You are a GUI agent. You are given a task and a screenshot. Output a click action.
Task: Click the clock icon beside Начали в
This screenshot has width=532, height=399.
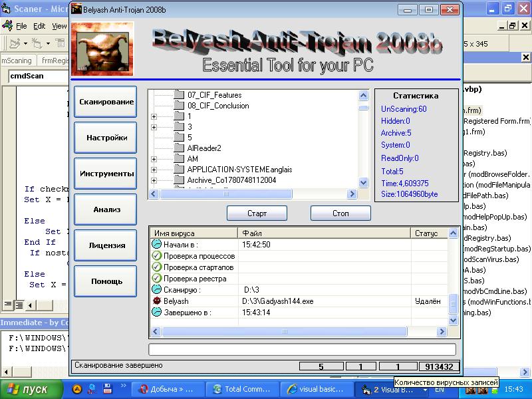coord(157,245)
